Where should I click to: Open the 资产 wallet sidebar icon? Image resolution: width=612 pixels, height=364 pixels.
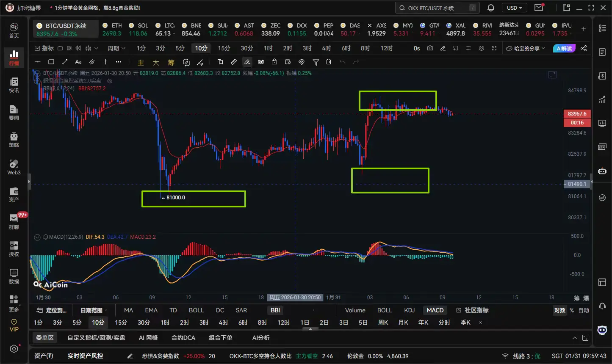(x=14, y=194)
